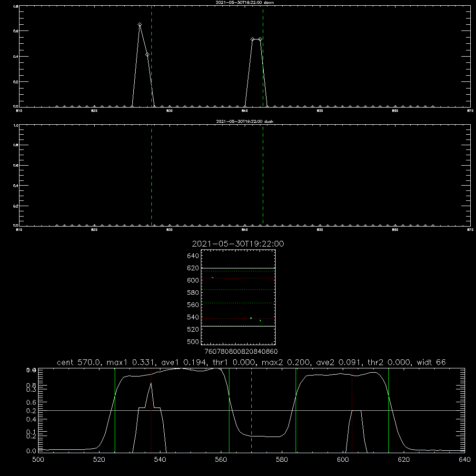
Task: Click the bottom plot x-axis label '540'
Action: 160,460
